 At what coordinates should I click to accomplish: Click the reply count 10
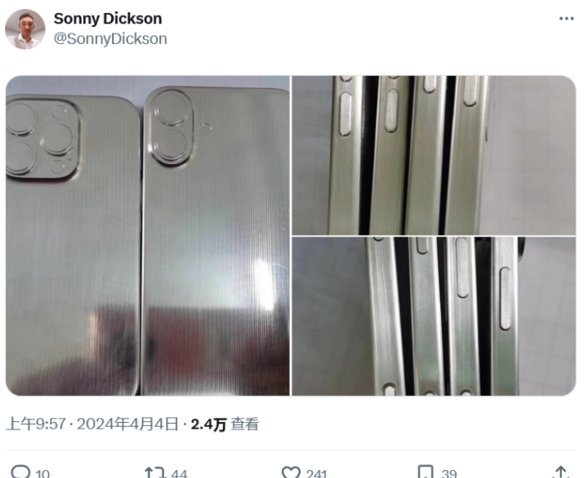pyautogui.click(x=43, y=474)
